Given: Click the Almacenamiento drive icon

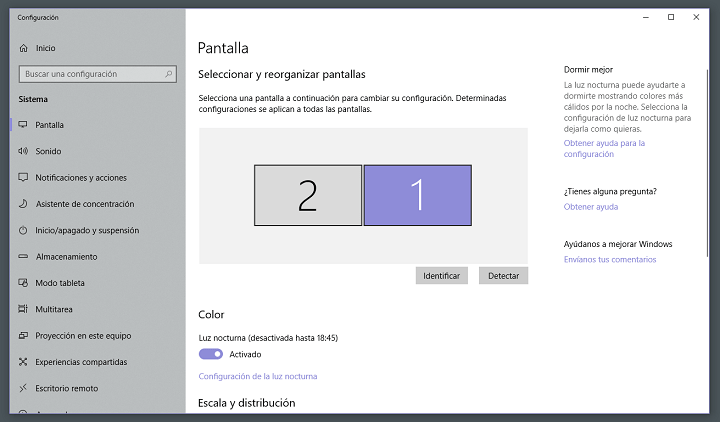Looking at the screenshot, I should [x=23, y=256].
